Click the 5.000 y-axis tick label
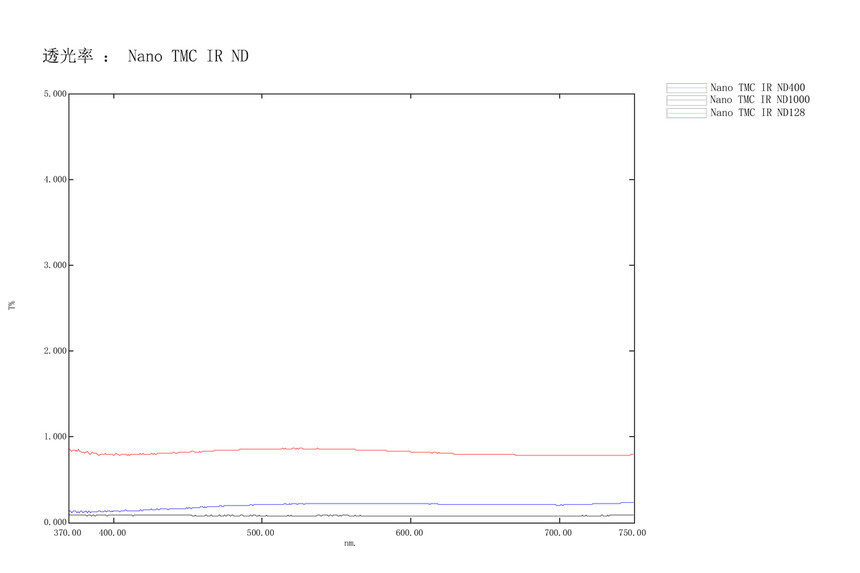Screen dimensions: 860x573 click(x=54, y=94)
